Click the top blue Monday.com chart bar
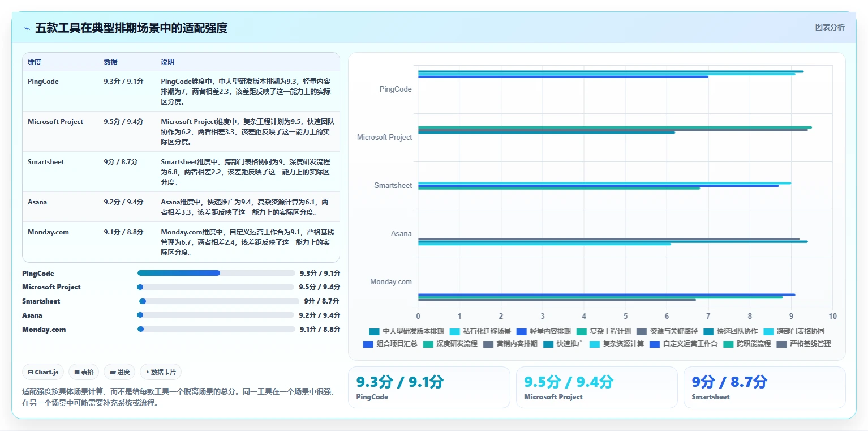Image resolution: width=868 pixels, height=431 pixels. coord(607,295)
